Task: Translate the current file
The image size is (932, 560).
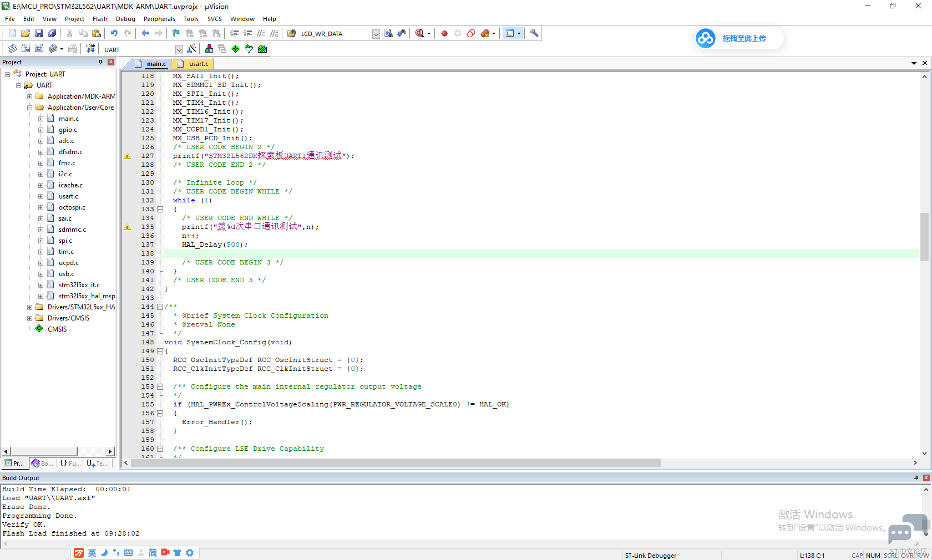Action: pos(12,49)
